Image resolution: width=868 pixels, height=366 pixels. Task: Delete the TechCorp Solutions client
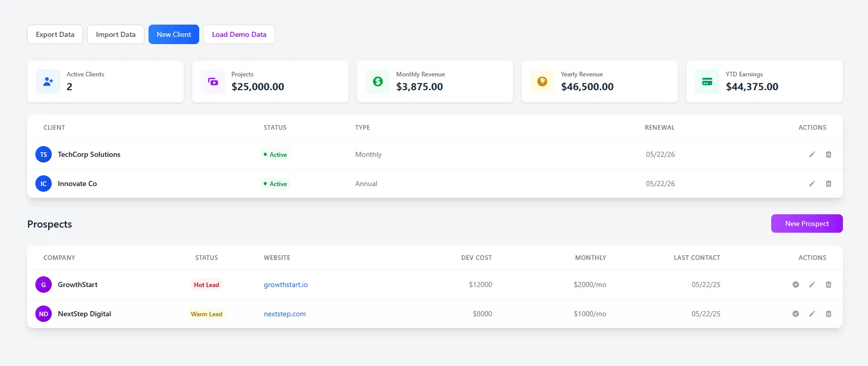point(828,154)
